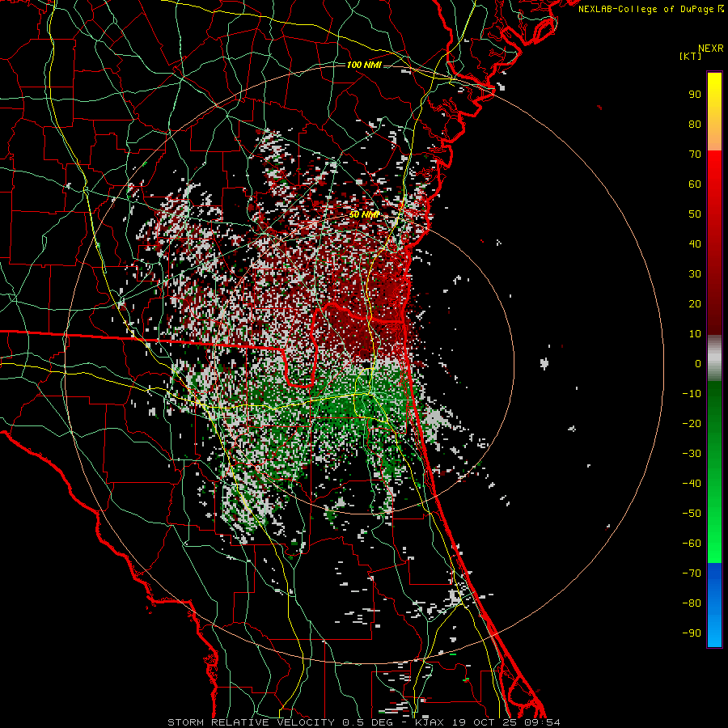The height and width of the screenshot is (728, 728).
Task: Click the STORM RELATIVE VELOCITY caption text
Action: [252, 722]
